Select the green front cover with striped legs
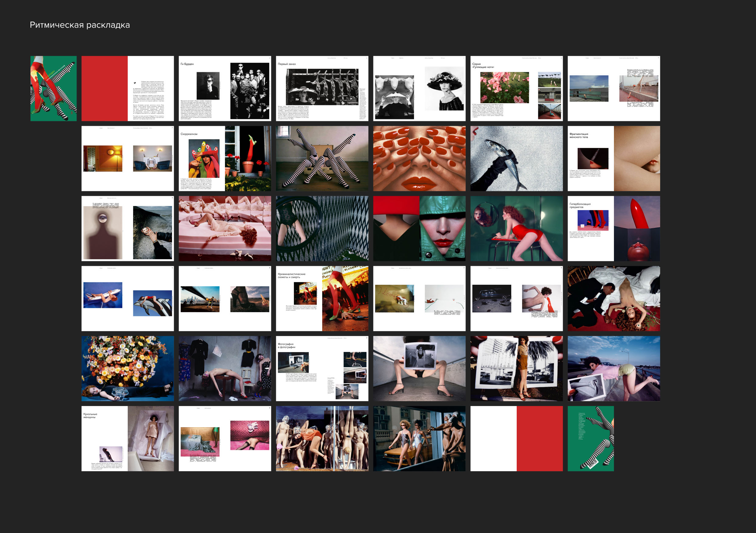The image size is (756, 533). (x=53, y=88)
